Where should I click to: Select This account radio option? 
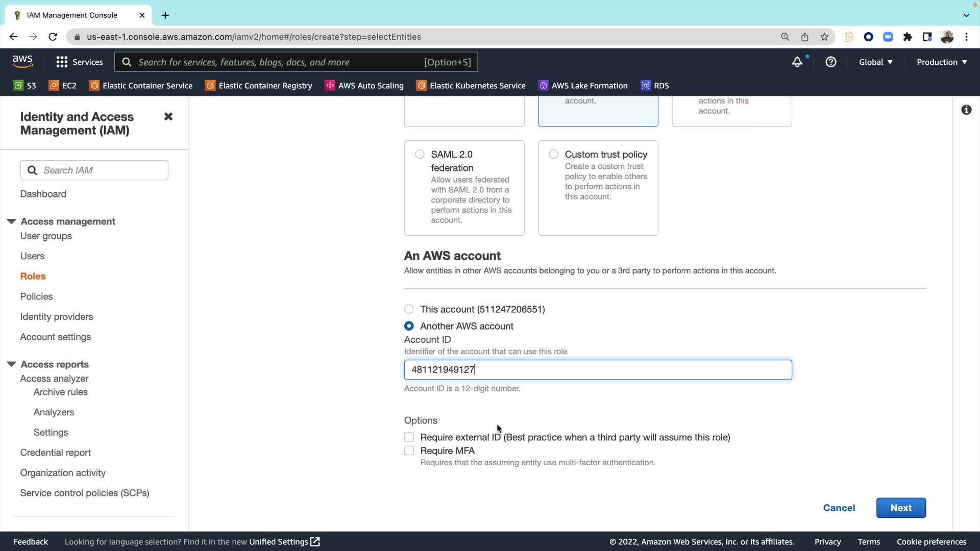[x=409, y=309]
